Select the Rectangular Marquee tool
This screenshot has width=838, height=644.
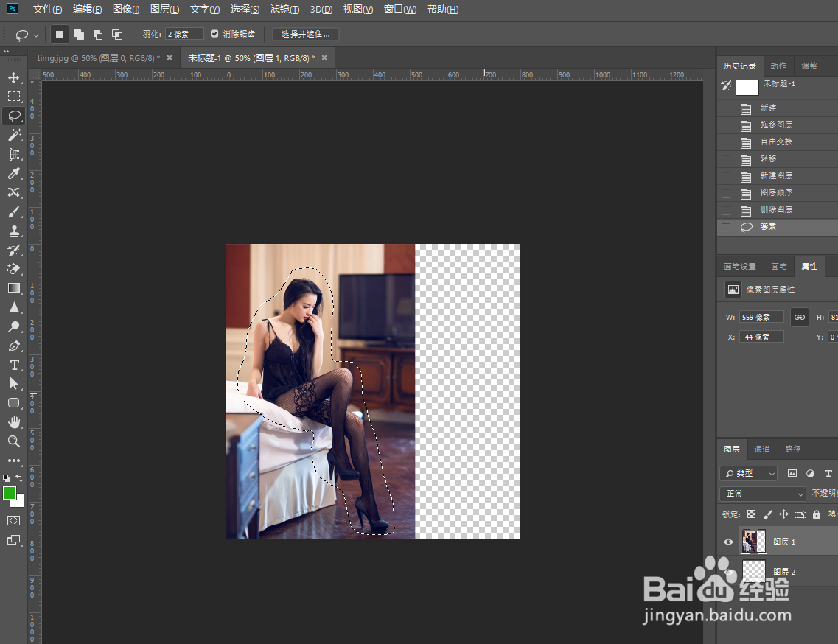[x=14, y=97]
